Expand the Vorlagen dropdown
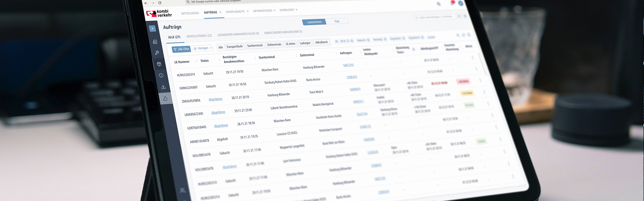 [203, 48]
